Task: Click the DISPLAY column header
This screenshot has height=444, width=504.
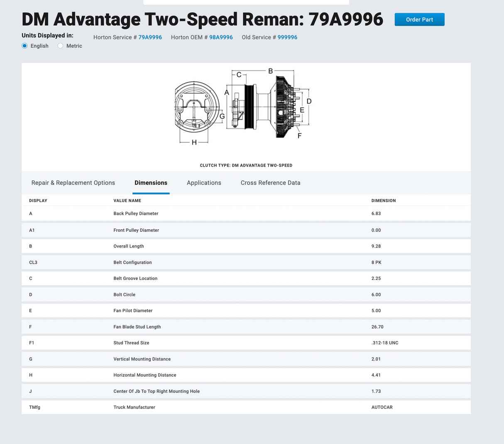Action: [x=38, y=201]
